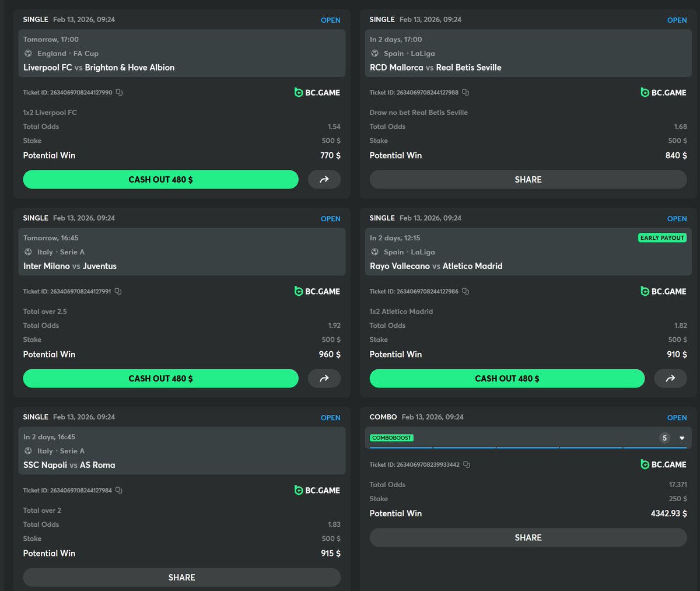The height and width of the screenshot is (591, 700).
Task: Copy the Liverpool FC bet ticket ID
Action: click(x=119, y=92)
